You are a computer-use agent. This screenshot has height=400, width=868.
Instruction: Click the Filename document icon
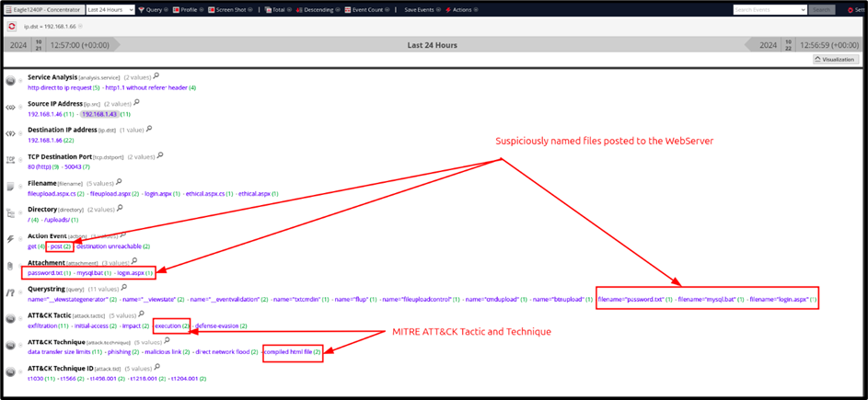pyautogui.click(x=10, y=188)
